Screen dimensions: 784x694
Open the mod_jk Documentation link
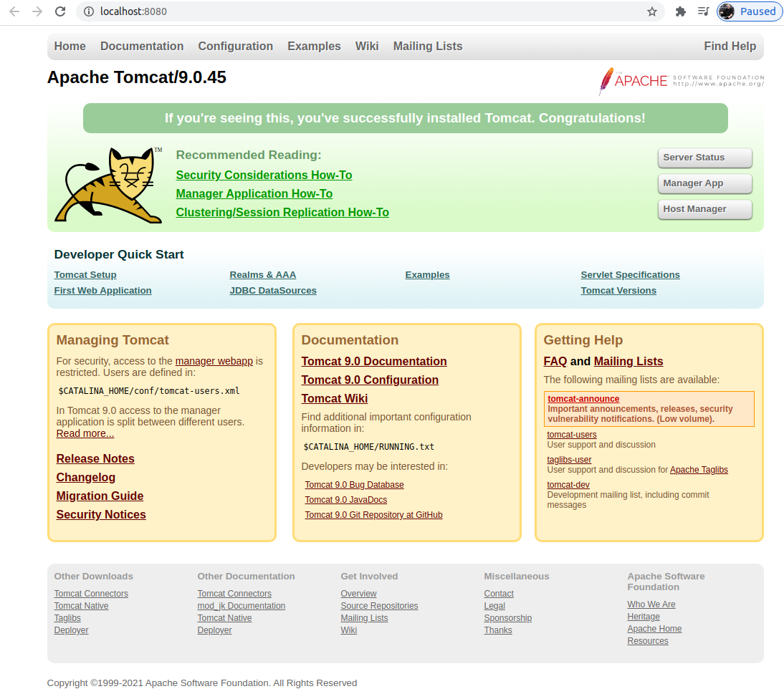(x=241, y=606)
